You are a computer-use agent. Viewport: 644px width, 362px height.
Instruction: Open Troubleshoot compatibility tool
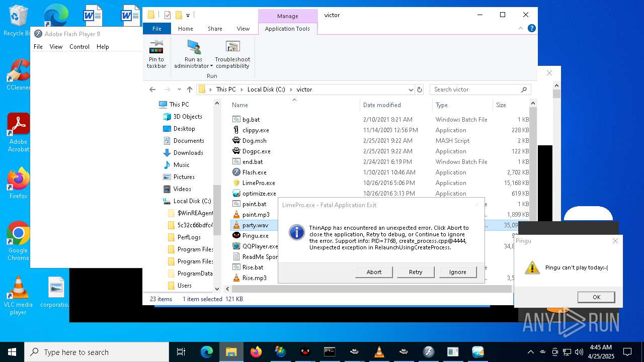click(x=232, y=54)
